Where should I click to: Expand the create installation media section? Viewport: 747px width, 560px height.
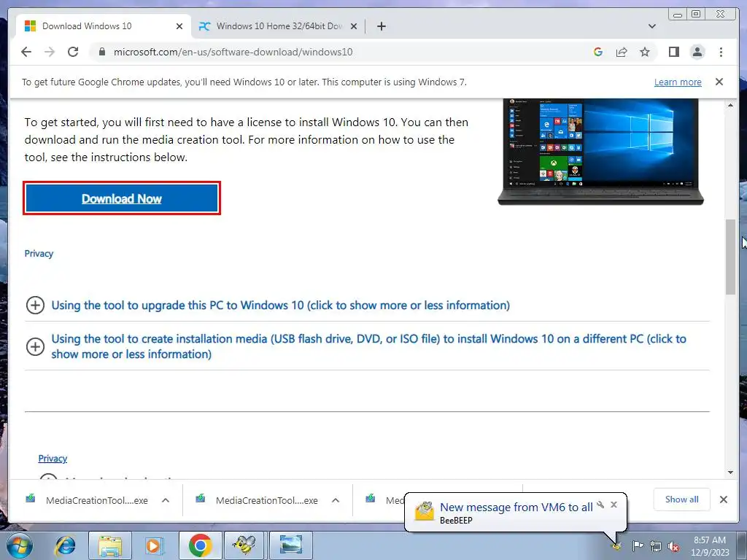(368, 346)
